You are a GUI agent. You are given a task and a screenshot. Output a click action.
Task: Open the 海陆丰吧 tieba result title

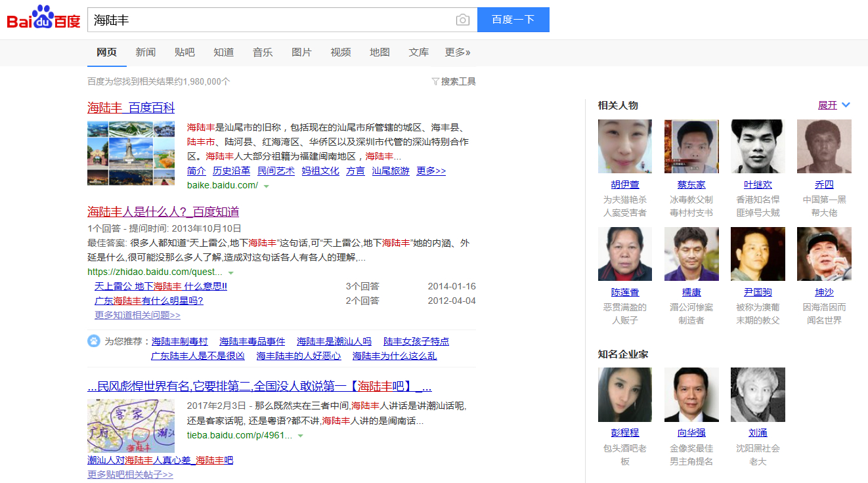[x=259, y=386]
